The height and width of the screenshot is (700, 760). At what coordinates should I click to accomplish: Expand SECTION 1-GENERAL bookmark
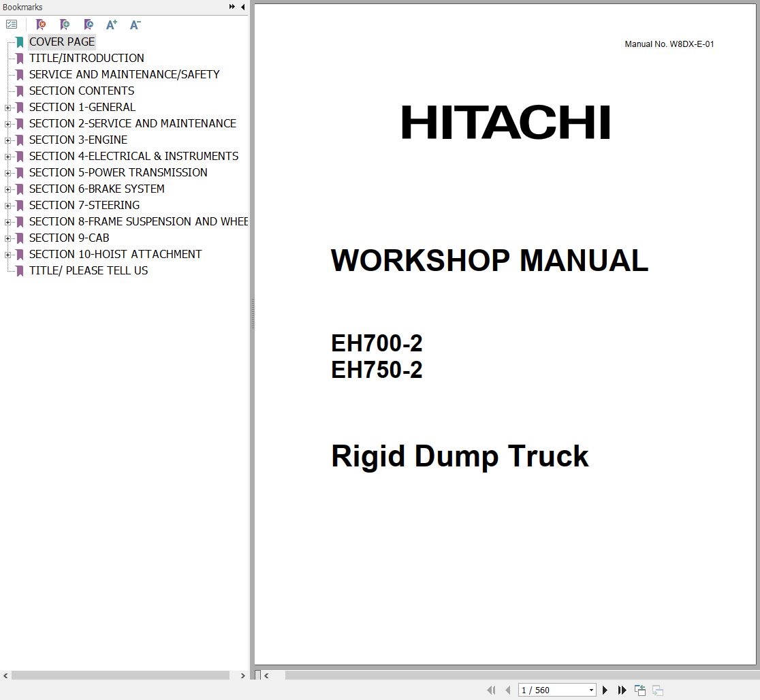tap(7, 108)
